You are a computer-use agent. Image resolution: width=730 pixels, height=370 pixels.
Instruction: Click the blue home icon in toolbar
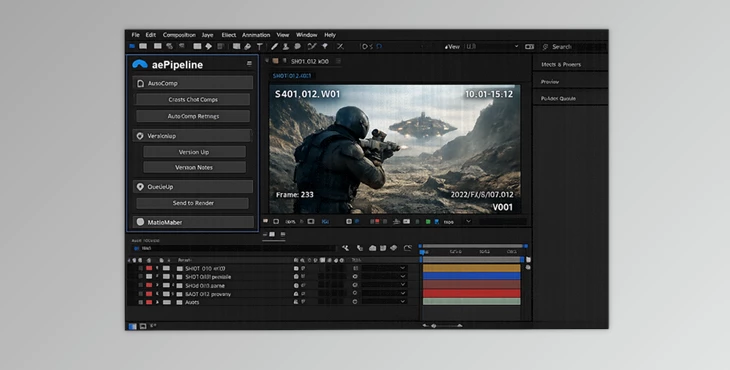[132, 46]
